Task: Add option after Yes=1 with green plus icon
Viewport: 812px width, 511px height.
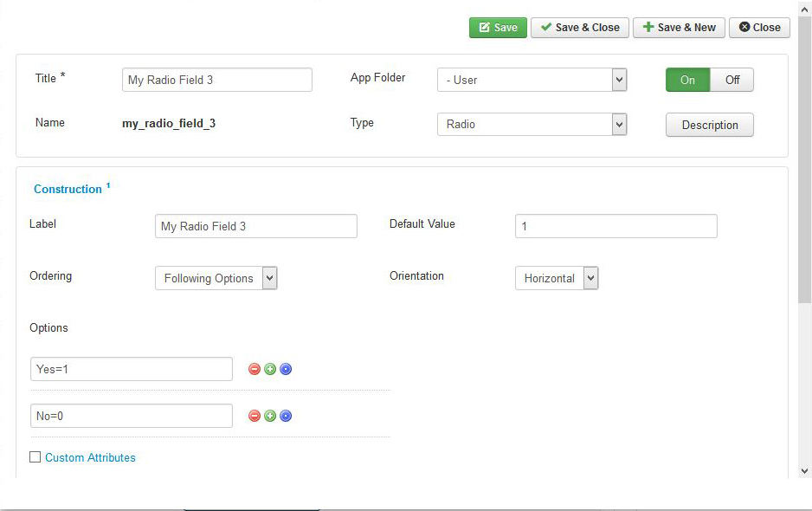Action: (270, 369)
